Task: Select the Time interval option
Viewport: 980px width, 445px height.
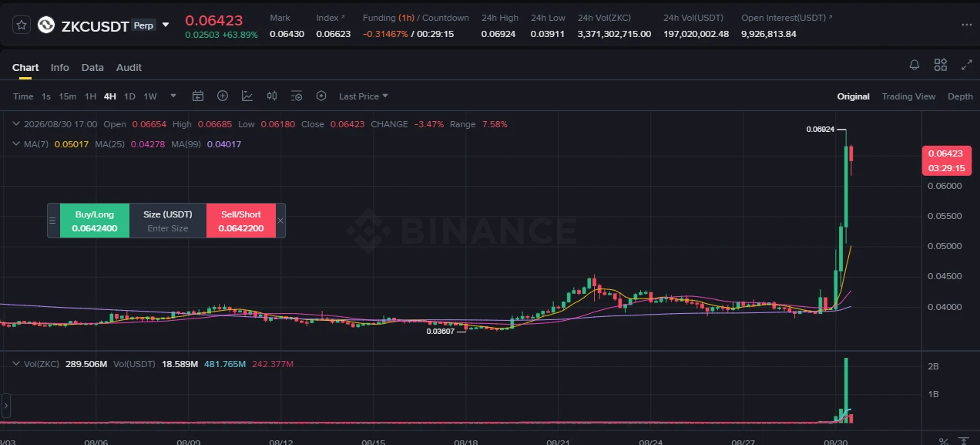Action: [x=23, y=96]
